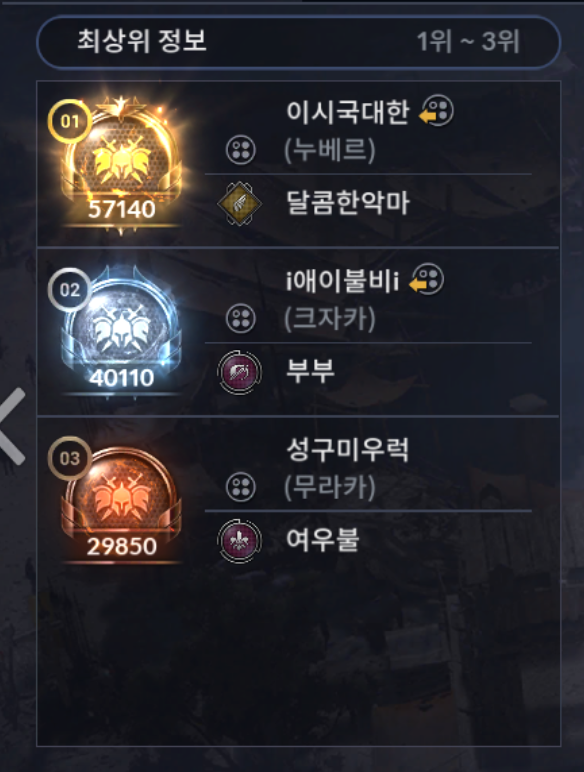
Task: Click the guild emblem next to 달콤한악마
Action: coord(240,203)
